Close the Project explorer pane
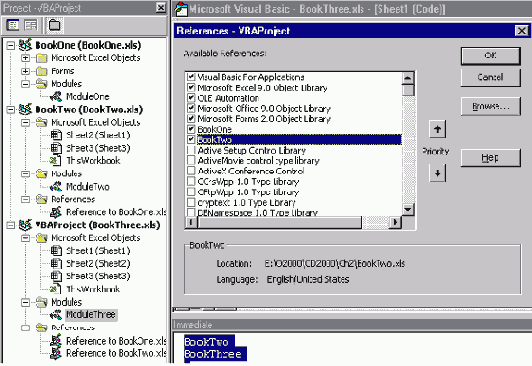Screen dimensions: 532x366 coord(160,7)
